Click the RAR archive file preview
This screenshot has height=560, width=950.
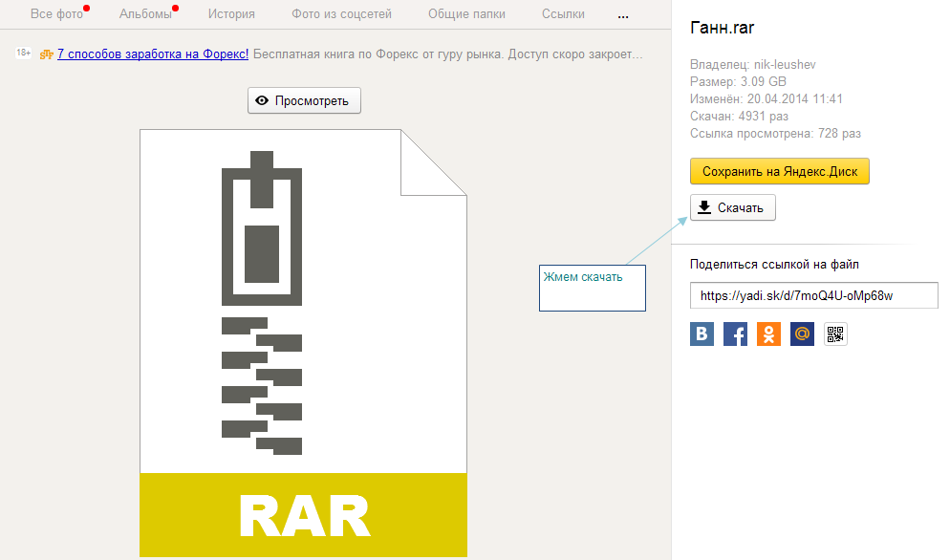[x=303, y=342]
